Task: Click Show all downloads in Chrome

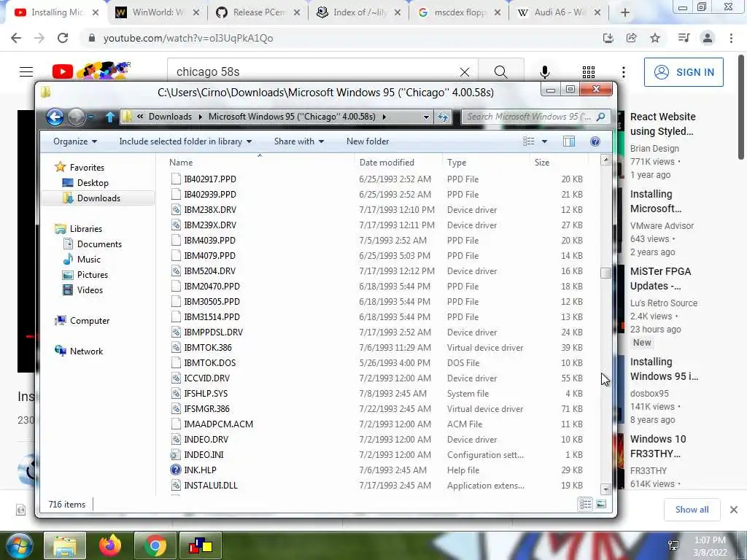Action: (x=692, y=510)
